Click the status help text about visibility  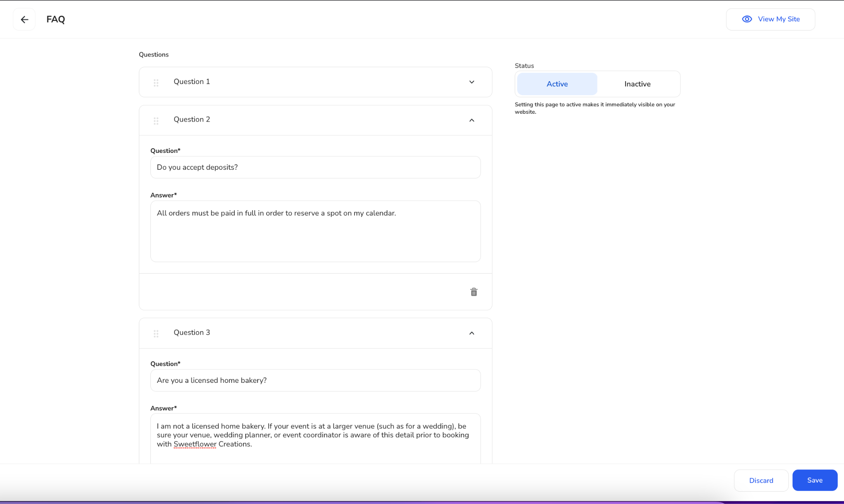click(x=595, y=108)
